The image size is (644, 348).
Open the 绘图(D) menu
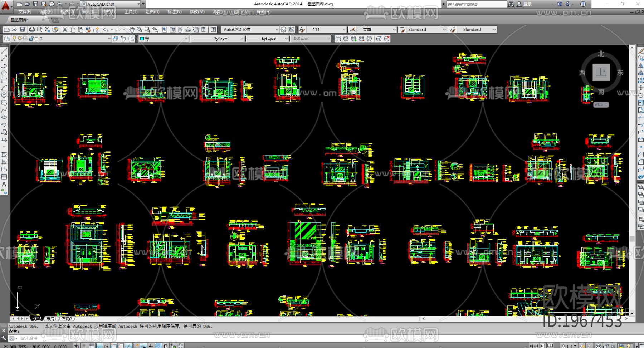[x=152, y=12]
